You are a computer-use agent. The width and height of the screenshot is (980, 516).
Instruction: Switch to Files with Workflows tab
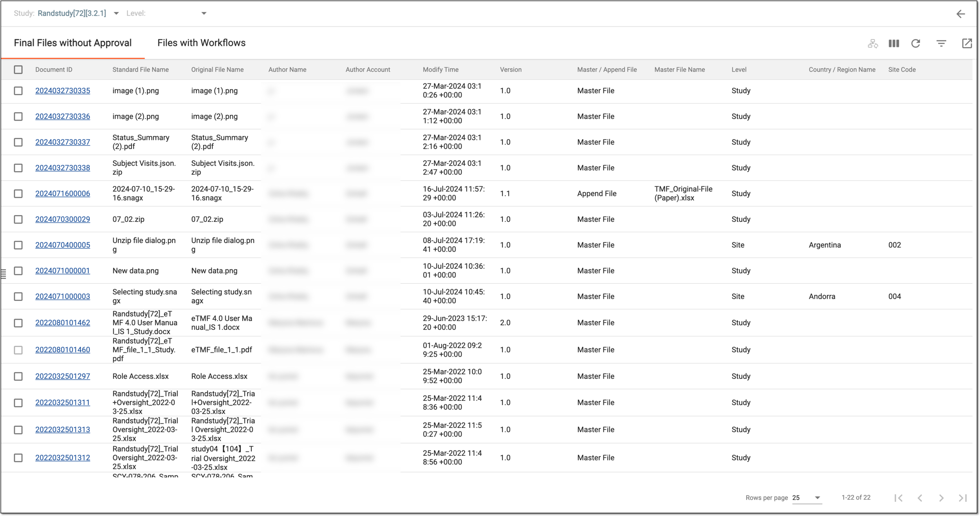[x=201, y=43]
